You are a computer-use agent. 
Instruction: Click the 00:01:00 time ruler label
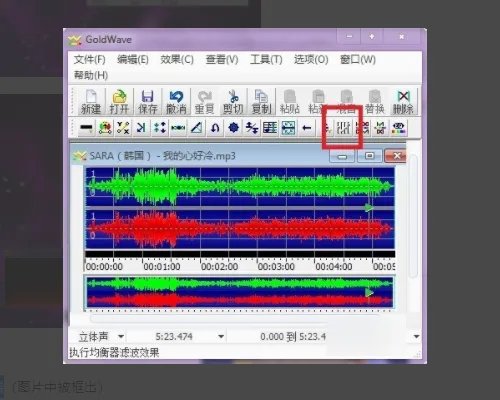tap(162, 267)
